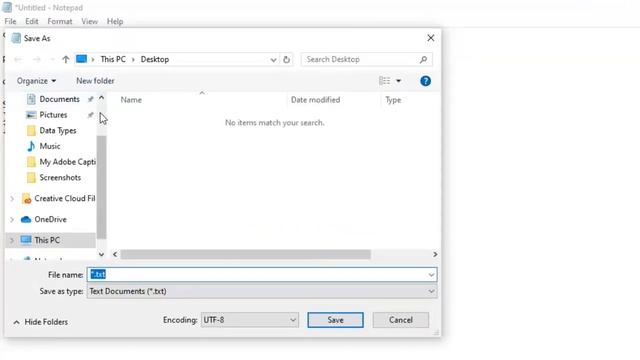
Task: Go up one folder level arrow
Action: click(65, 60)
